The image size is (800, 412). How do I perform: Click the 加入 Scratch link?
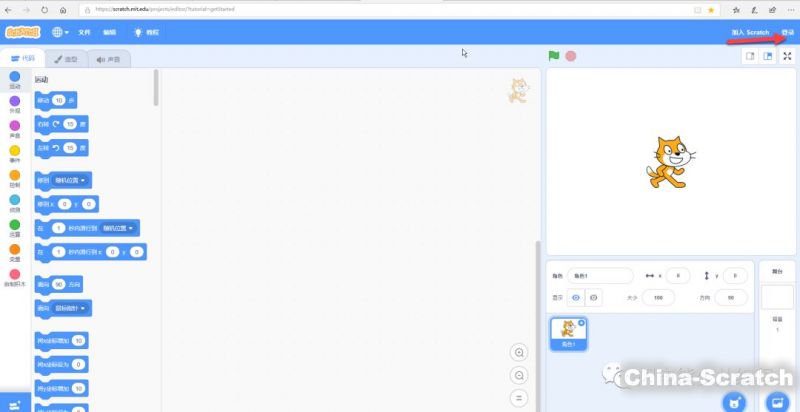[750, 32]
